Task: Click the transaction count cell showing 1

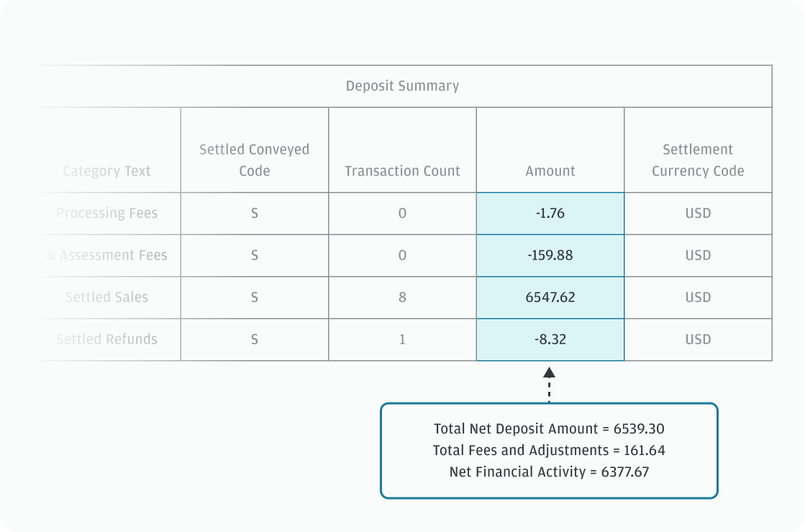Action: pos(402,339)
